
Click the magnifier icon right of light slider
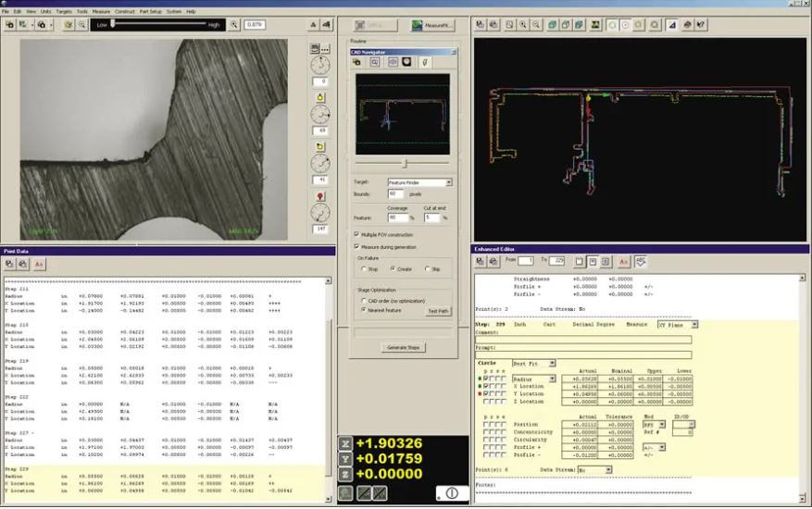tap(234, 25)
